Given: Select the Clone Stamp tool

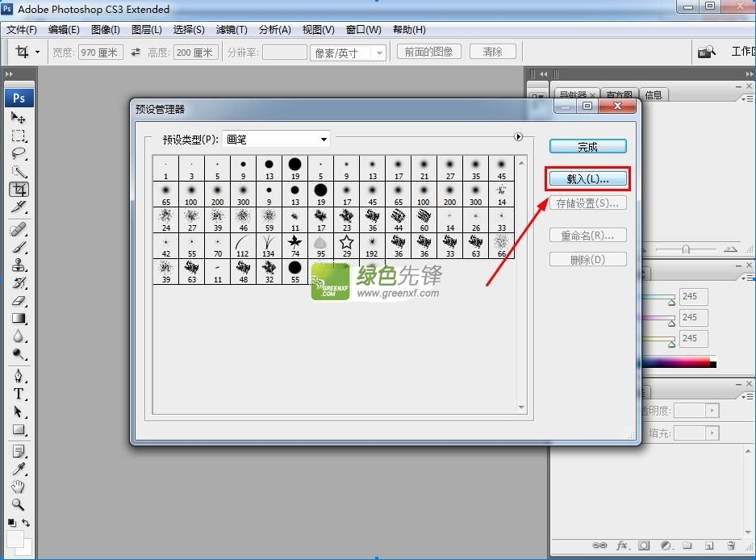Looking at the screenshot, I should [19, 265].
